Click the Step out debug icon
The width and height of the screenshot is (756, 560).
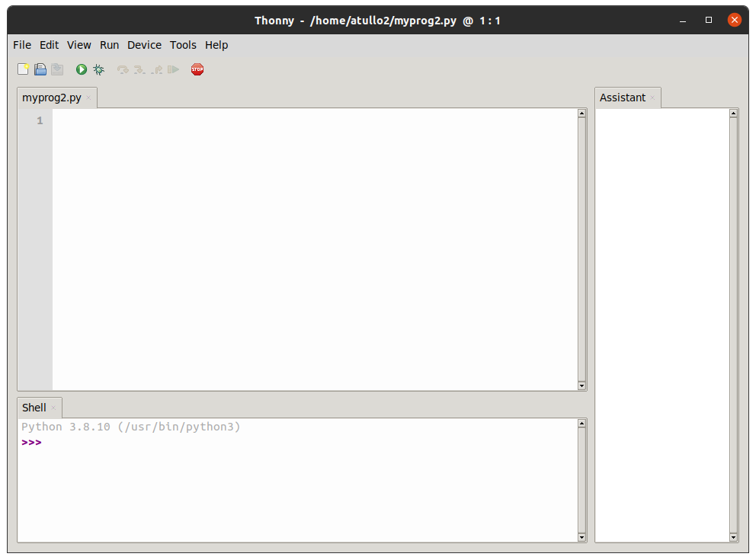[x=157, y=69]
